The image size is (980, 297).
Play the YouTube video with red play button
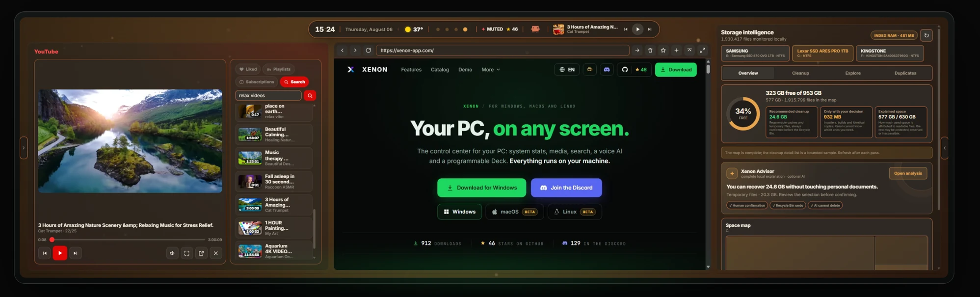tap(60, 253)
